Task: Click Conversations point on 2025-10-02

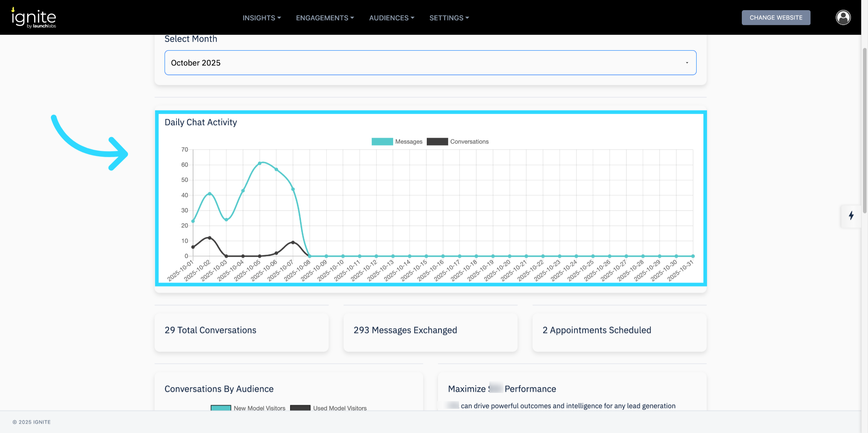Action: (x=209, y=238)
